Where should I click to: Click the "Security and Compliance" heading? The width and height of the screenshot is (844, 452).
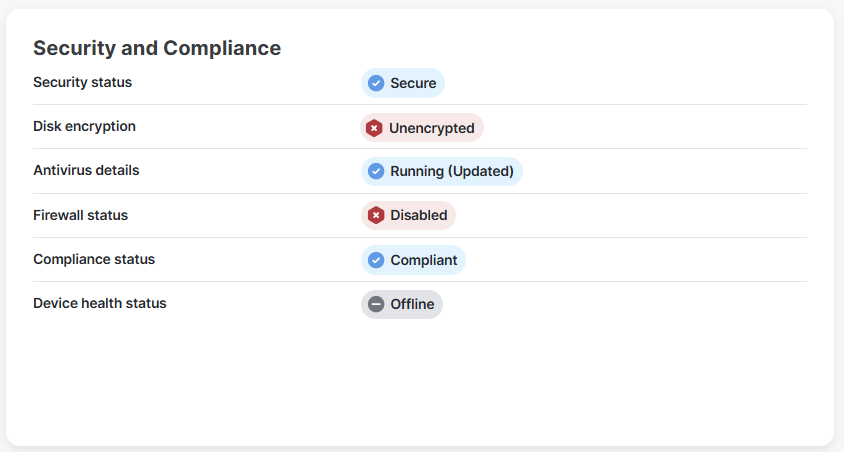[x=157, y=48]
